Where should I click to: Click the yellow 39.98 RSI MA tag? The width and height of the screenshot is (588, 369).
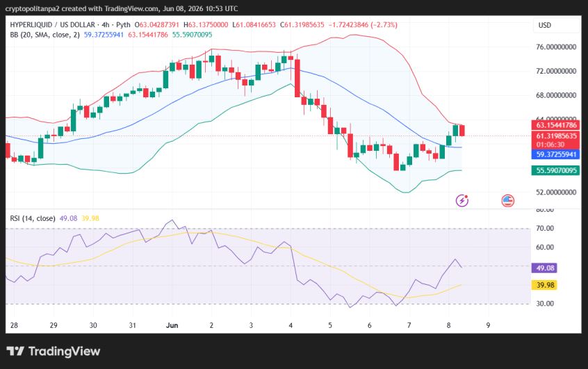point(544,285)
